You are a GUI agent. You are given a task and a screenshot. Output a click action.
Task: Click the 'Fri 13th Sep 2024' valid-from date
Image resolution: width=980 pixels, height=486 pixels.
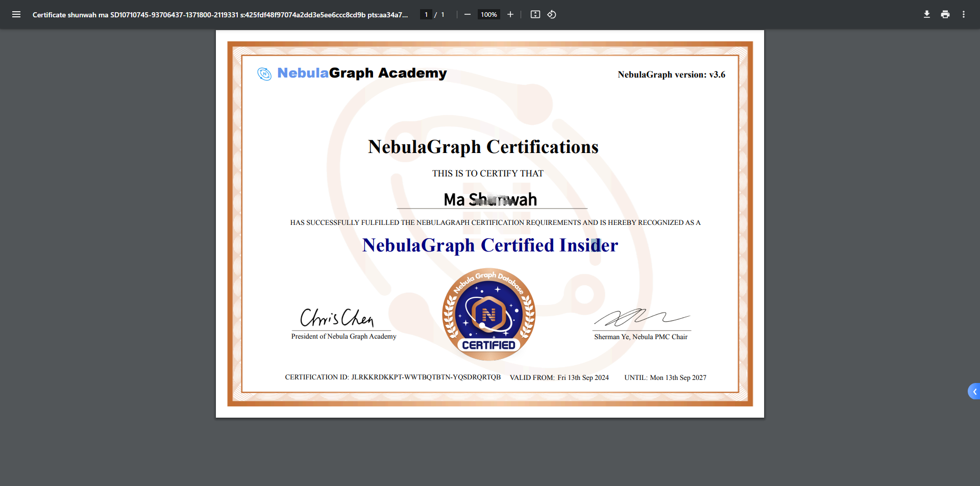pos(583,378)
